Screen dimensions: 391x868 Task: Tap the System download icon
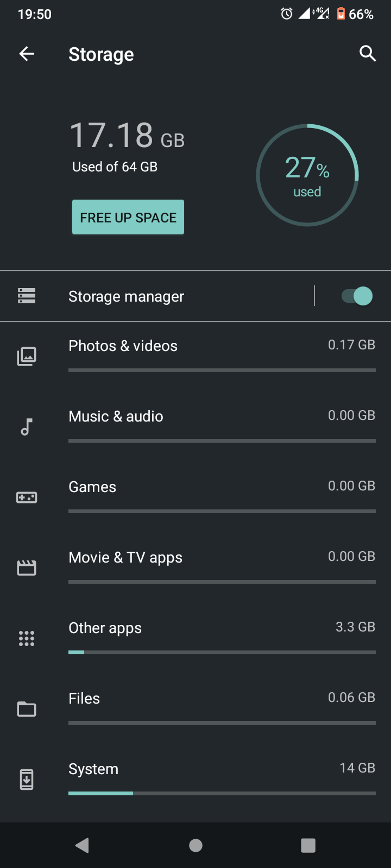tap(27, 780)
